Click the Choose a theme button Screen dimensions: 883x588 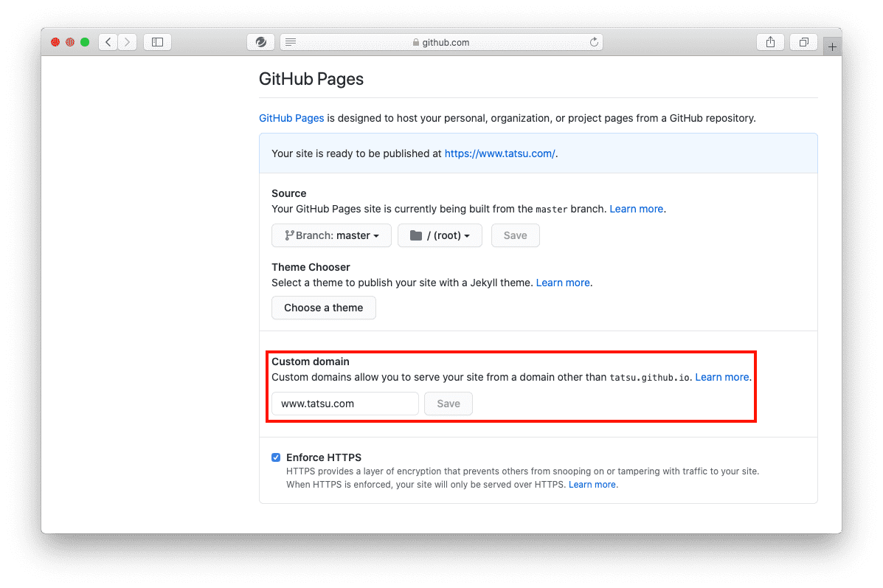click(x=323, y=308)
